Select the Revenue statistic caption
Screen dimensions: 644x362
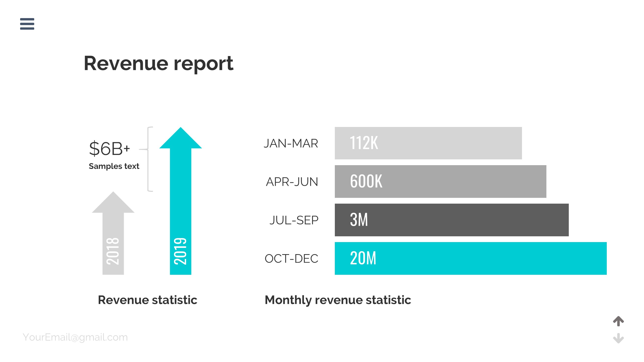pos(147,300)
